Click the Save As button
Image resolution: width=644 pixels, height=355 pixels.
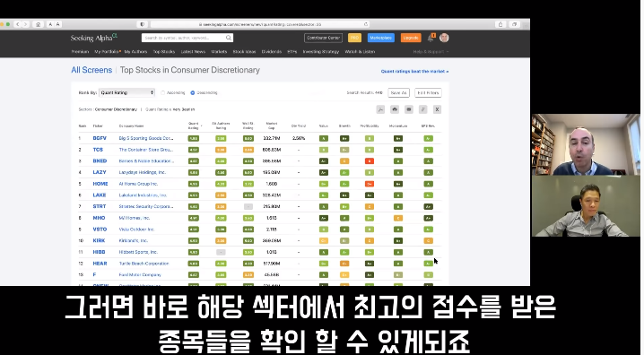[398, 92]
